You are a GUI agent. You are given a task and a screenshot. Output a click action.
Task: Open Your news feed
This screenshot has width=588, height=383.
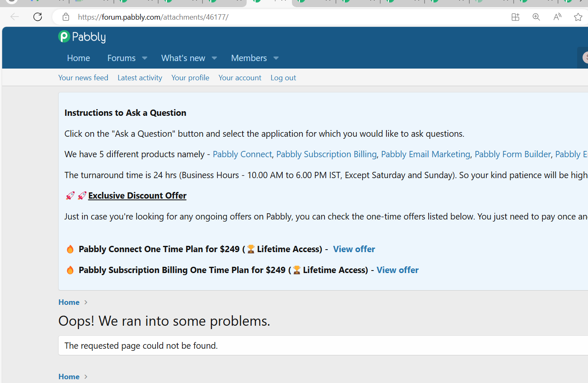(83, 78)
